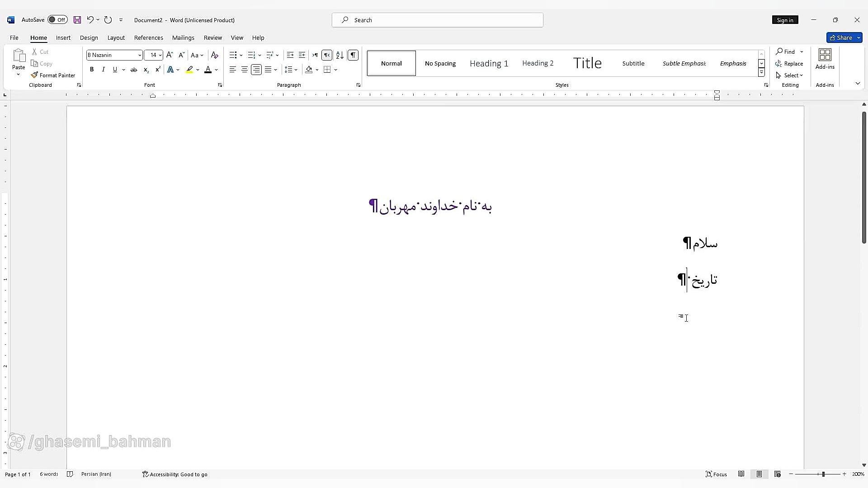Screen dimensions: 868x488
Task: Expand the Styles gallery more arrow
Action: [761, 72]
